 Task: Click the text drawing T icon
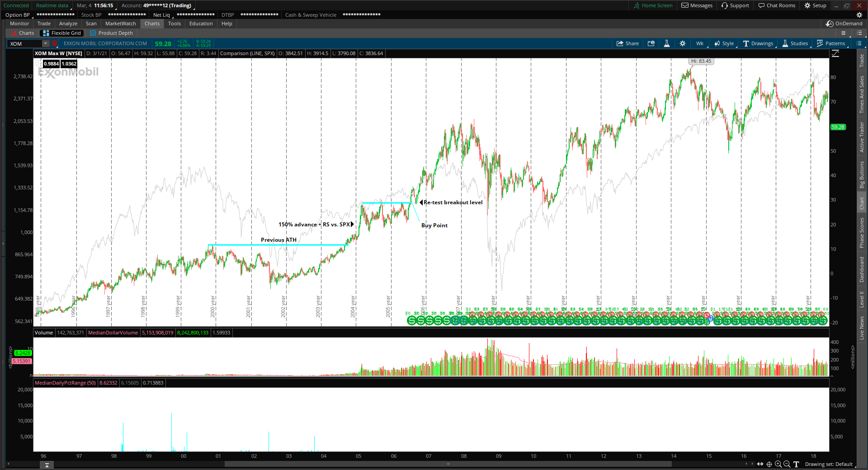[796, 464]
